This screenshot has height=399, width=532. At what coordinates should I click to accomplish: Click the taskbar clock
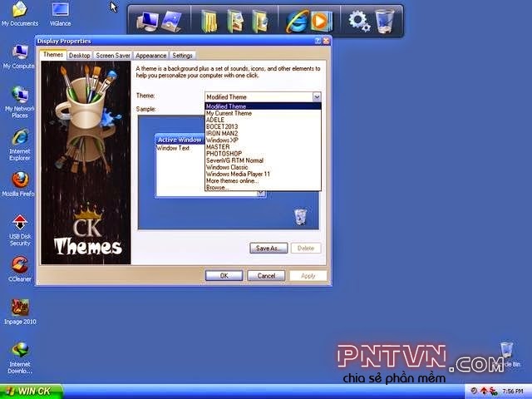click(513, 392)
